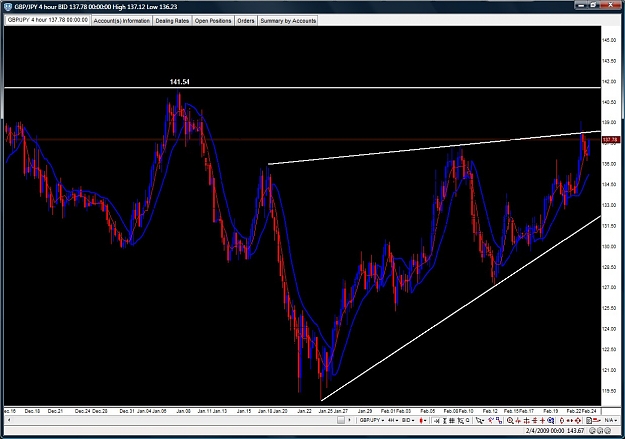Click the chart scroll-left arrow

[x=9, y=420]
